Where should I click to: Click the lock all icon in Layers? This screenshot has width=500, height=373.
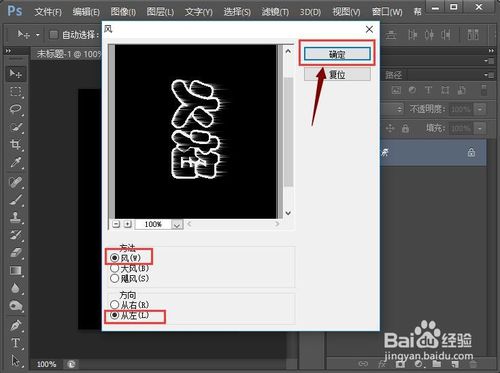pos(405,128)
